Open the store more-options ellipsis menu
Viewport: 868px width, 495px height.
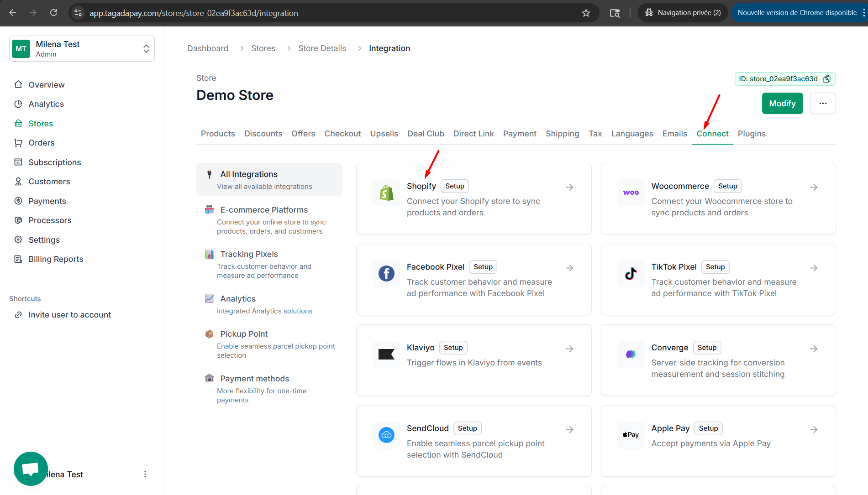823,104
